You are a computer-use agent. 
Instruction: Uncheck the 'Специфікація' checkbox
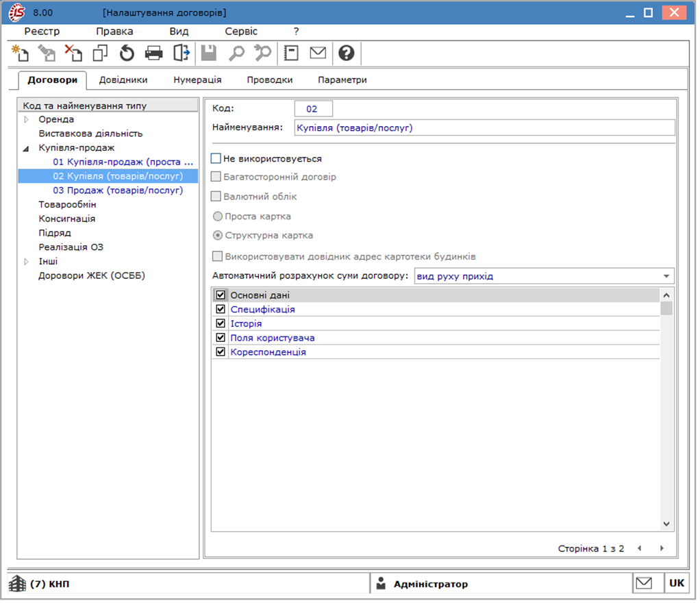(x=221, y=310)
